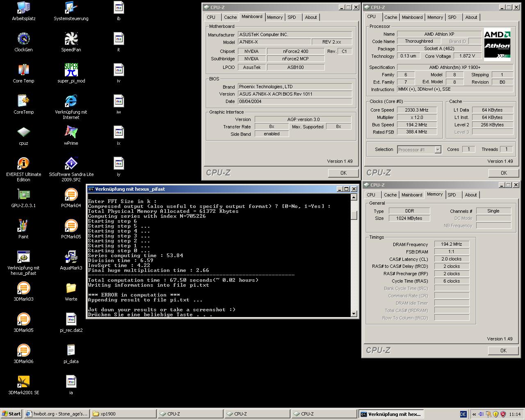Open the file icon labeled ia

click(x=71, y=385)
